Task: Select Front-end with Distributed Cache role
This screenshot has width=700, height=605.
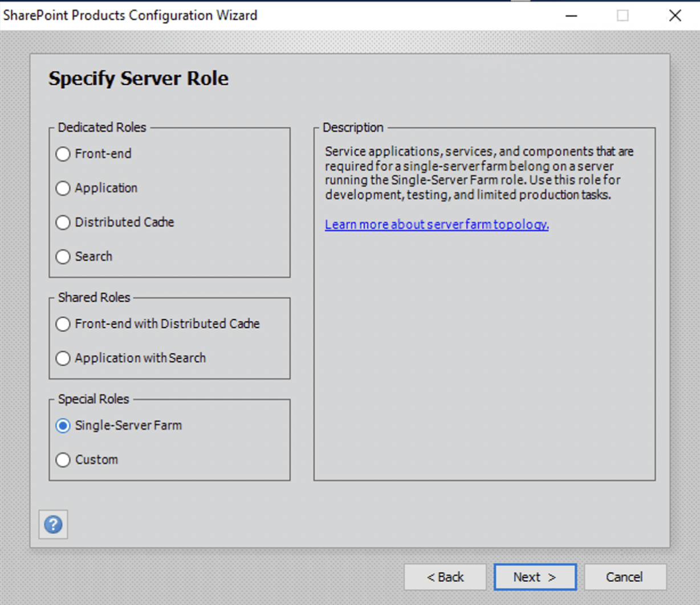Action: [x=63, y=324]
